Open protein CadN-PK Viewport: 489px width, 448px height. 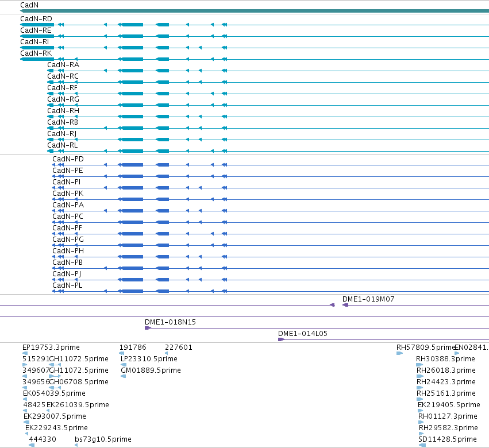pyautogui.click(x=68, y=194)
